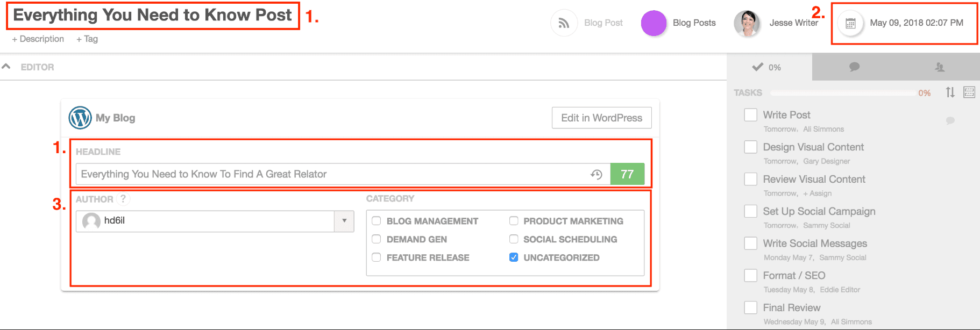Mark Review Visual Content task complete
980x330 pixels.
750,179
